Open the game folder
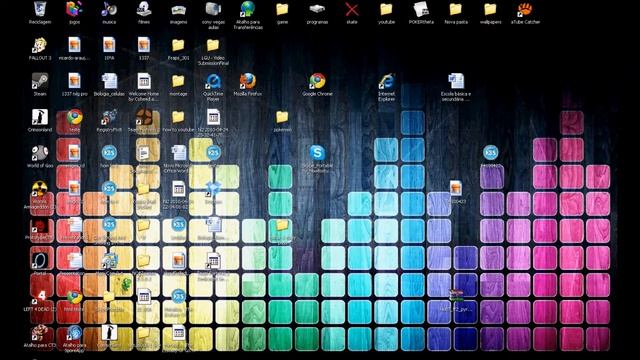This screenshot has height=360, width=640. [x=282, y=9]
